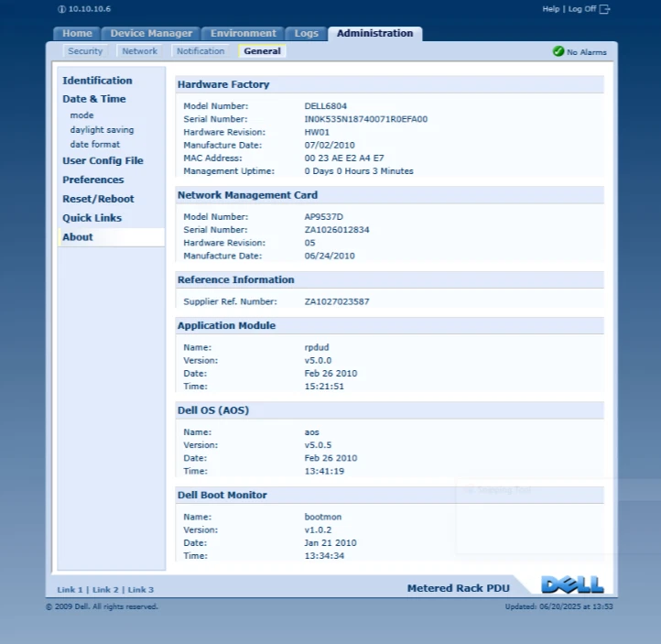Click the version v1.0.2
Screen dimensions: 661x644
pyautogui.click(x=318, y=530)
